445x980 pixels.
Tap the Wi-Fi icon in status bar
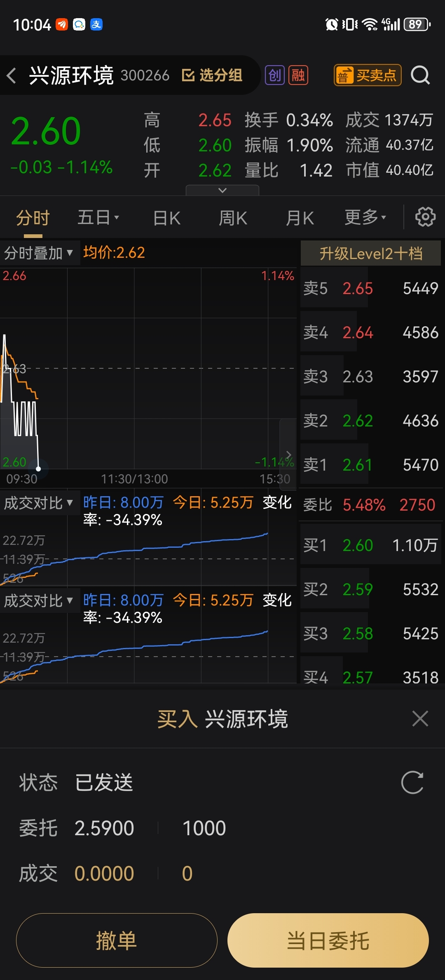(x=370, y=24)
